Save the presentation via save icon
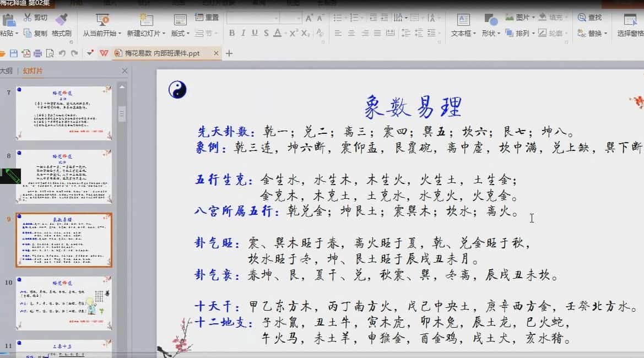This screenshot has height=358, width=644. pyautogui.click(x=13, y=52)
